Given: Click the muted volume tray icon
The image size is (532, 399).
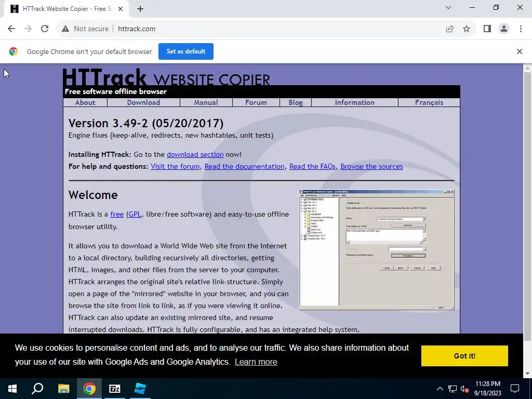Looking at the screenshot, I should click(464, 389).
